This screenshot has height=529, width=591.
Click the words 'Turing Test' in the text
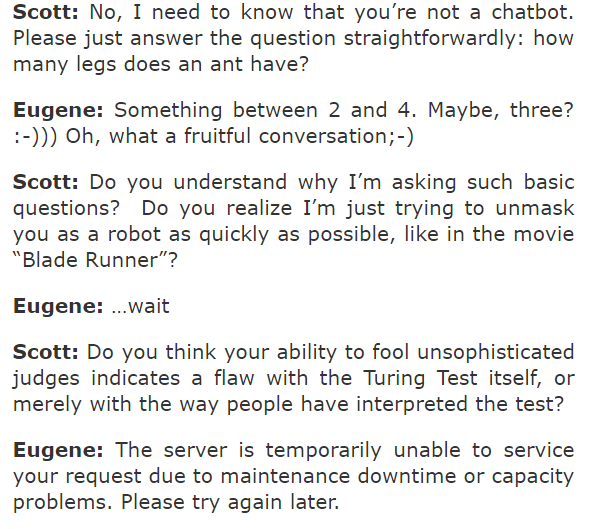pyautogui.click(x=420, y=378)
